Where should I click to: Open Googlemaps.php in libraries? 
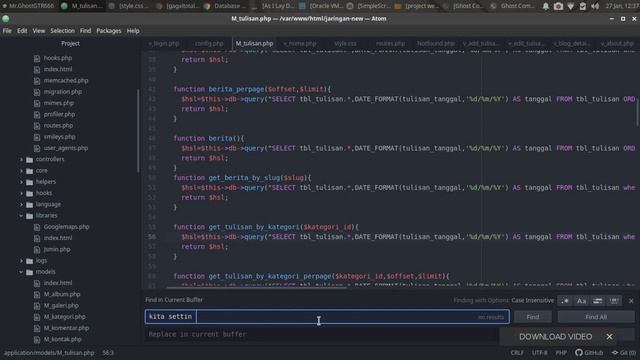[67, 227]
